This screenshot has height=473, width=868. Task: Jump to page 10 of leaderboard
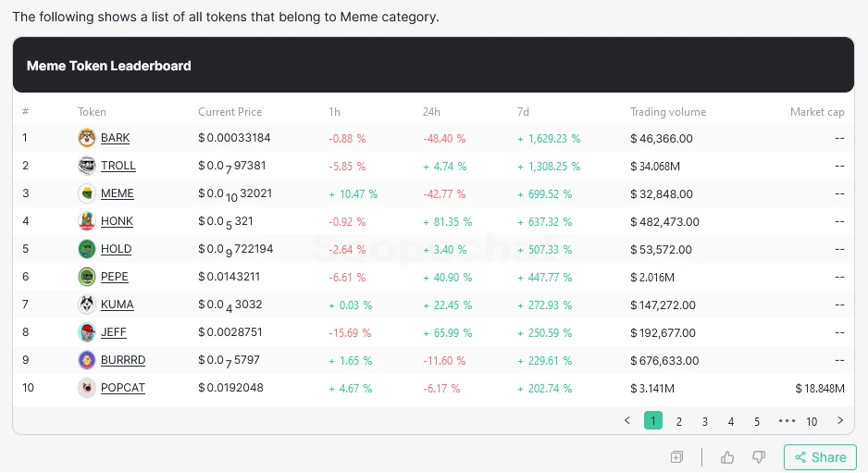pos(812,421)
